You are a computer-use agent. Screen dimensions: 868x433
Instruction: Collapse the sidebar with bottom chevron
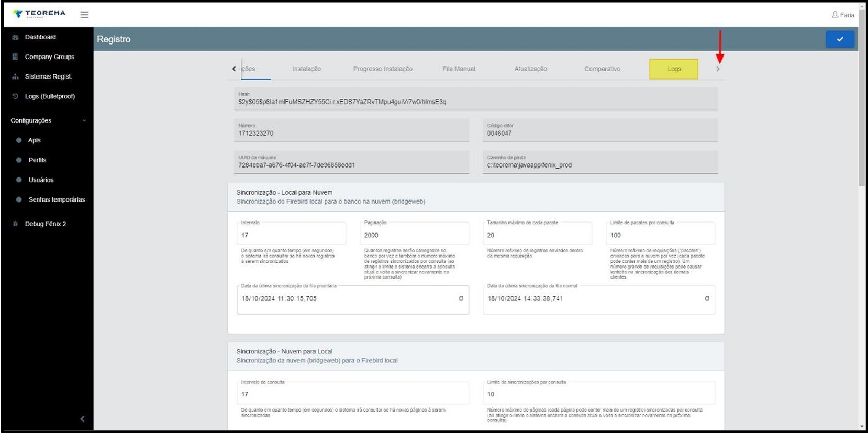[x=82, y=419]
